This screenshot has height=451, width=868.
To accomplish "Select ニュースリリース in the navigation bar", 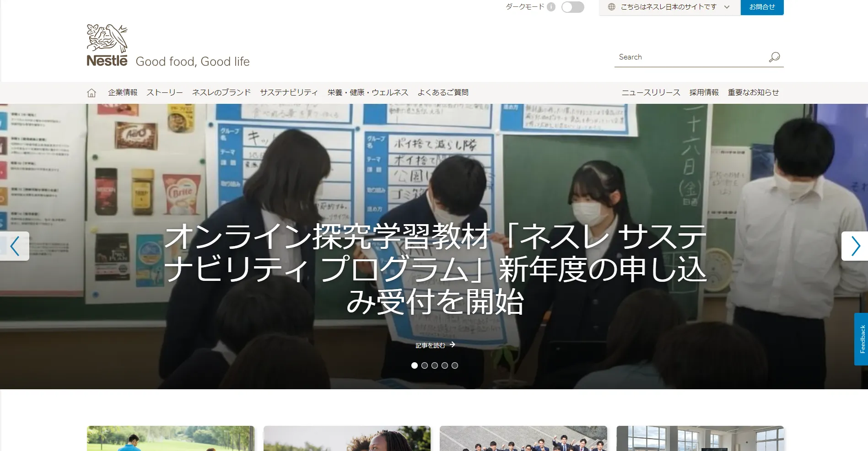I will coord(651,92).
